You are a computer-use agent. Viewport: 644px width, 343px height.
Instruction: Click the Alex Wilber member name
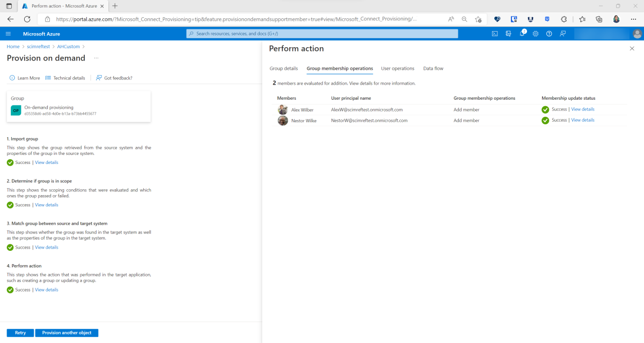[x=302, y=109]
